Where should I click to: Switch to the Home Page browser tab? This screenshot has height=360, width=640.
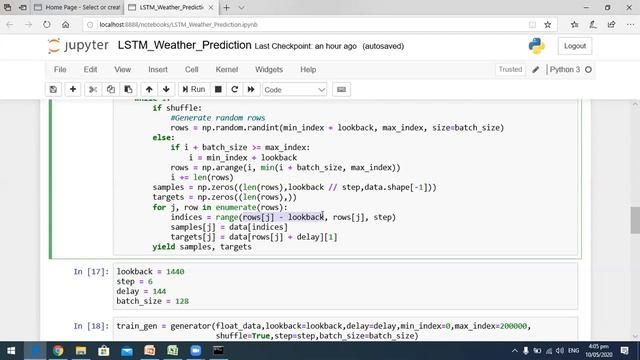(78, 7)
